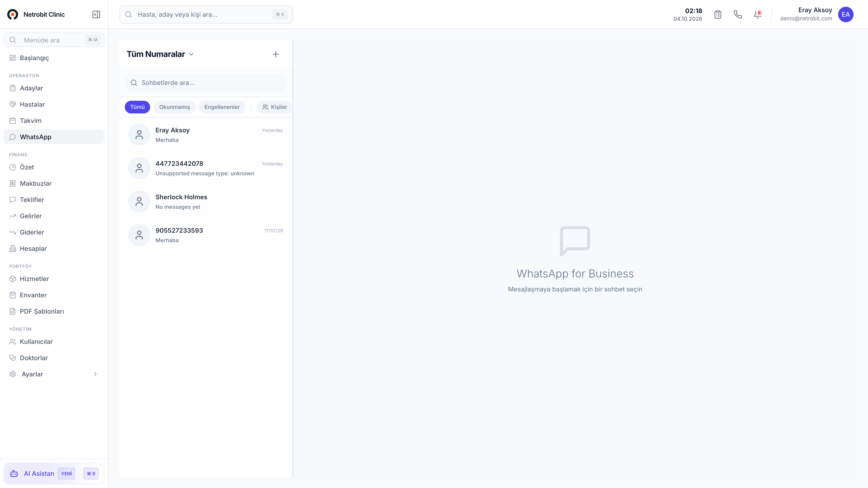Click the phone call icon in header
Screen dimensions: 868x488
(738, 14)
